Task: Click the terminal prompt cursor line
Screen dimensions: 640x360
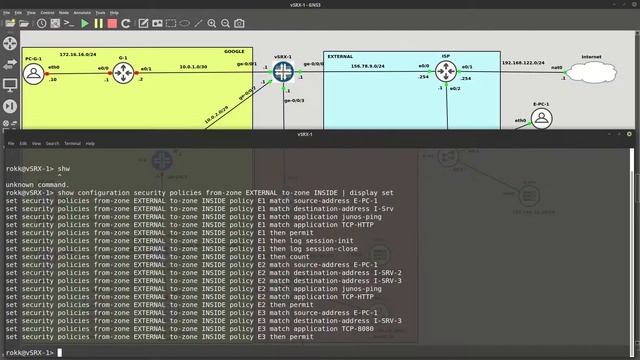Action: coord(34,353)
